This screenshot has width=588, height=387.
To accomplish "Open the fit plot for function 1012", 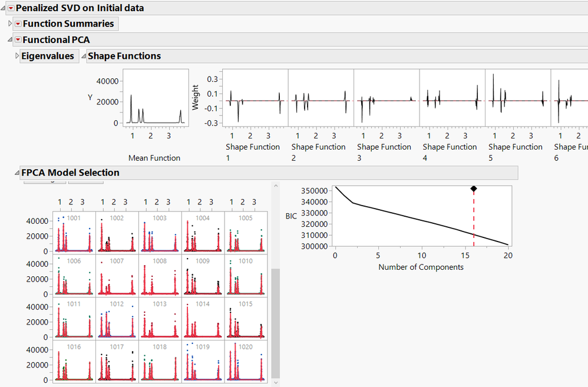I will coord(117,318).
